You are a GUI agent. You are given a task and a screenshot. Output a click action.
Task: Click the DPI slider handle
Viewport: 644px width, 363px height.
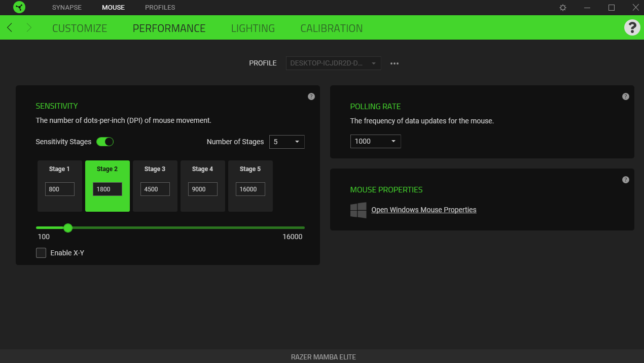68,228
